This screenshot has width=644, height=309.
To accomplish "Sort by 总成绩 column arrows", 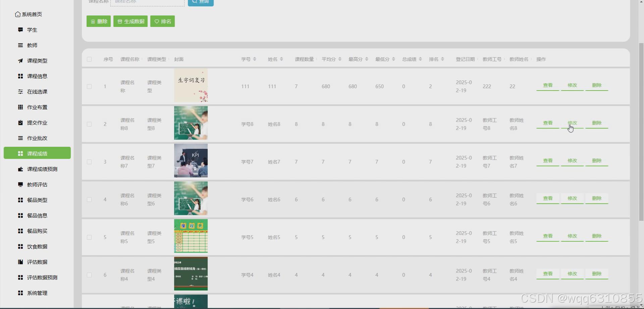I will coord(420,59).
